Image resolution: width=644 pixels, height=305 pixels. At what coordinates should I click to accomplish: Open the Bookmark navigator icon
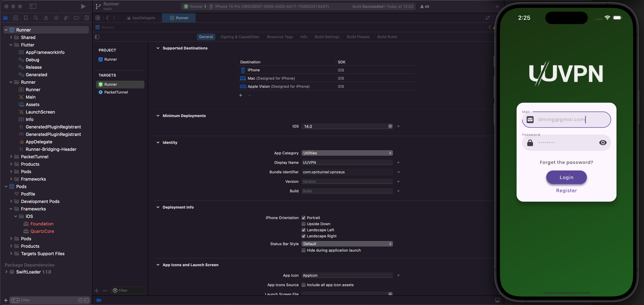[x=26, y=18]
